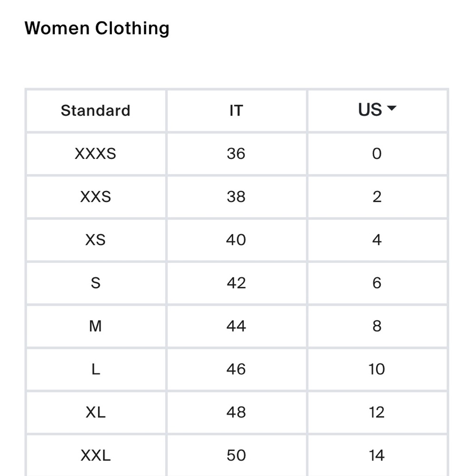
Task: Click the XXL size row label
Action: (95, 456)
